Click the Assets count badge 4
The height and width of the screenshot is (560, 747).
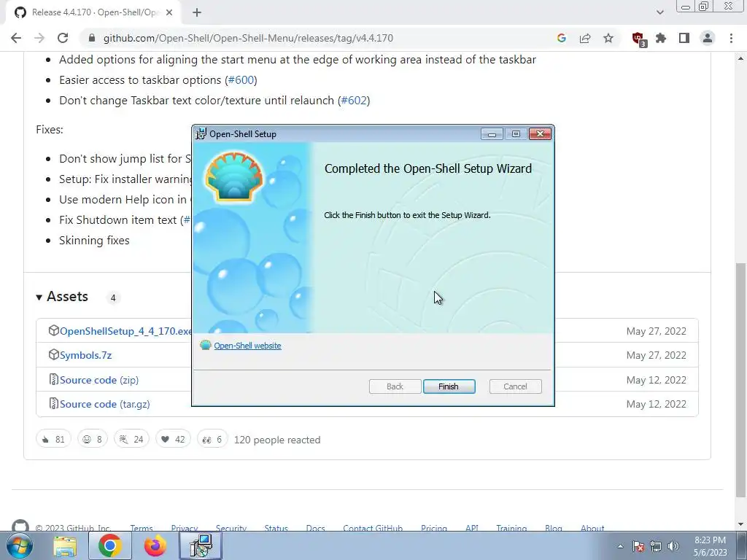[x=113, y=297]
